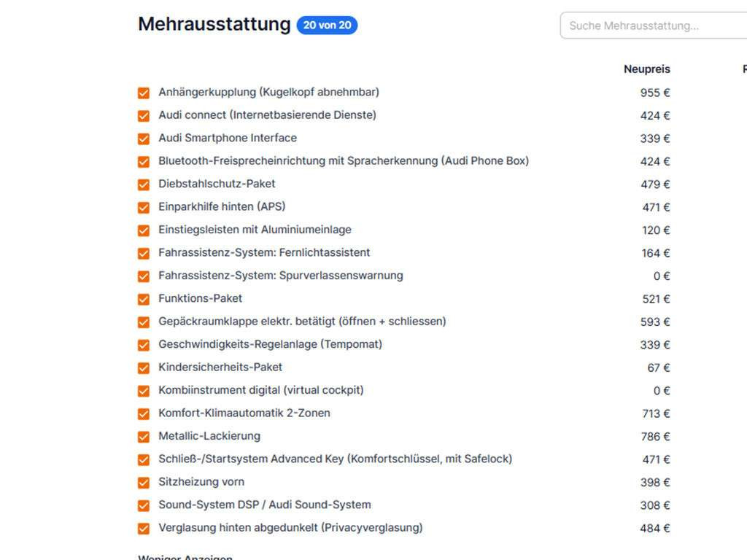Click the Weniger Anzeigen link
This screenshot has width=747, height=560.
point(185,556)
